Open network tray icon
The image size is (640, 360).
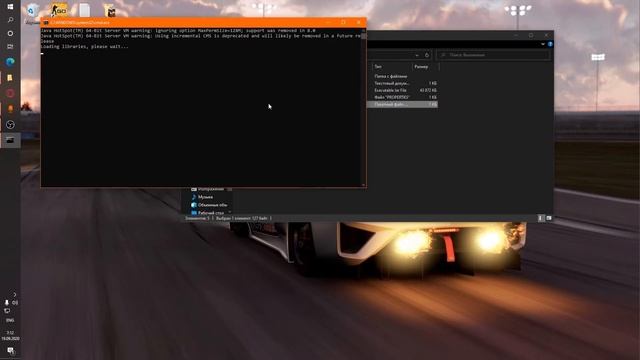7,311
